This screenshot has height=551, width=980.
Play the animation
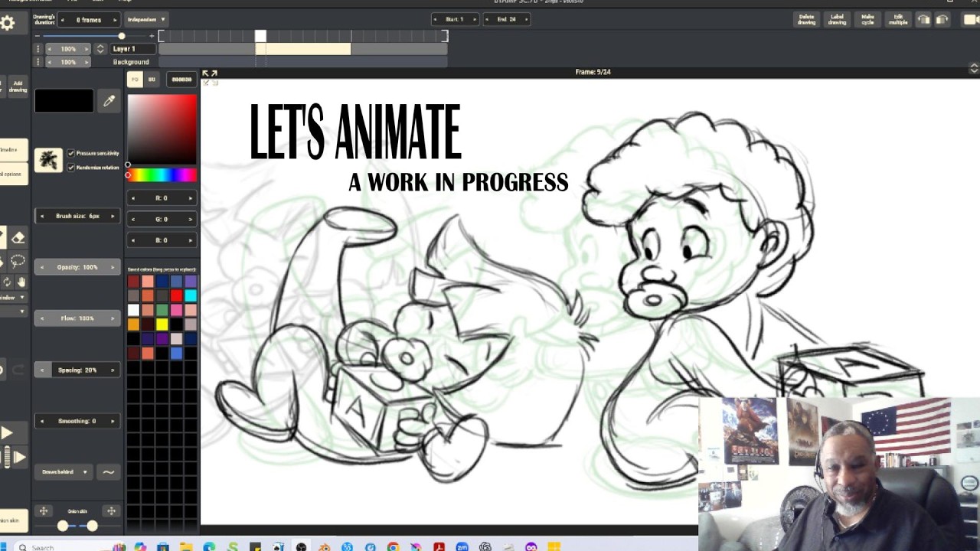7,433
